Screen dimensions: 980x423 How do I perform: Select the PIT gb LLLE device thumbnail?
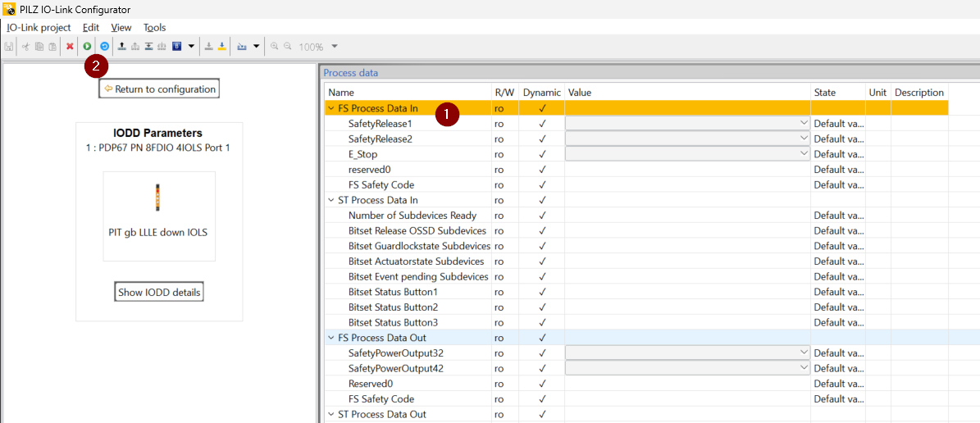tap(159, 216)
